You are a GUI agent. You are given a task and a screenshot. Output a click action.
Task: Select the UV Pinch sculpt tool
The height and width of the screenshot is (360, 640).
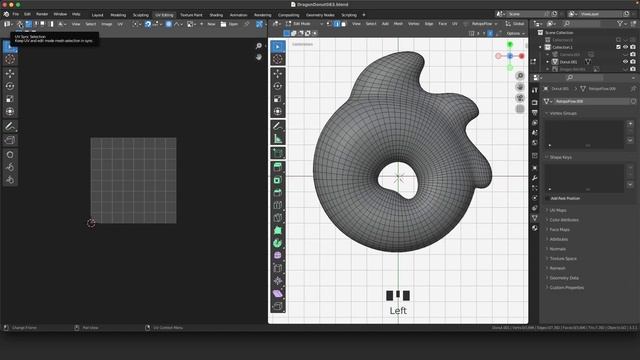point(10,180)
